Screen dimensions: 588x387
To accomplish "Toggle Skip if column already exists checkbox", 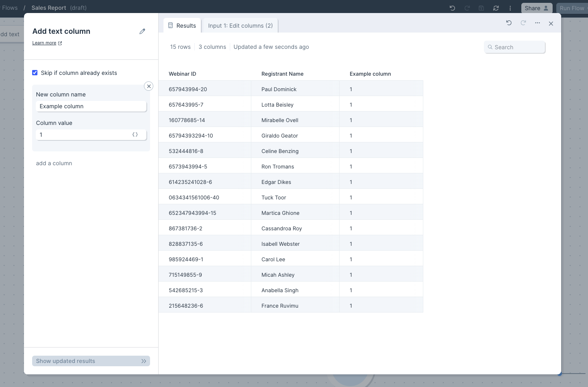I will [35, 73].
